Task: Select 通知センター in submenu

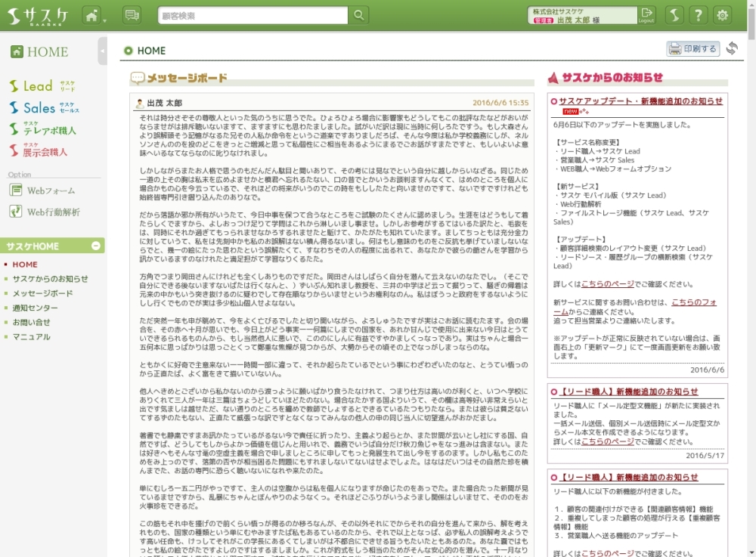Action: (35, 308)
